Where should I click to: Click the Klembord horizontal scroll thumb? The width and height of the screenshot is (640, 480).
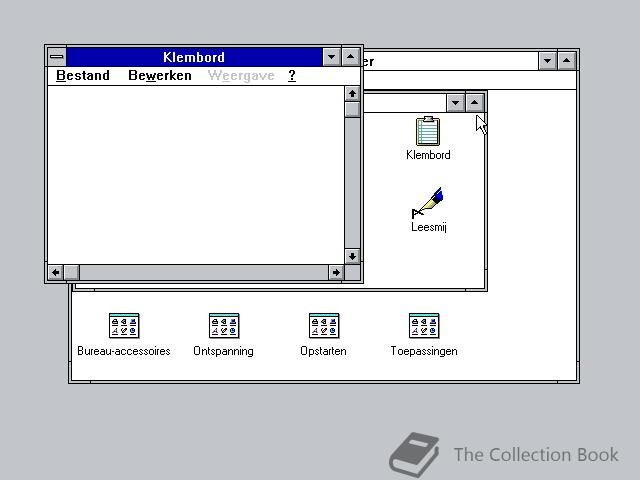71,272
